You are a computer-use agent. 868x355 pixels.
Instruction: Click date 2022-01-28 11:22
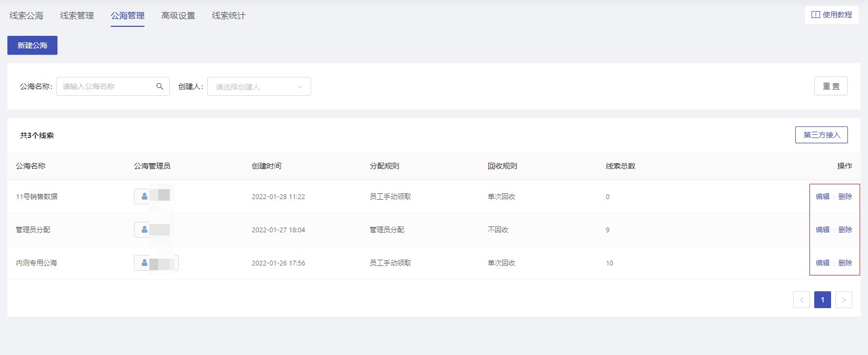click(278, 196)
